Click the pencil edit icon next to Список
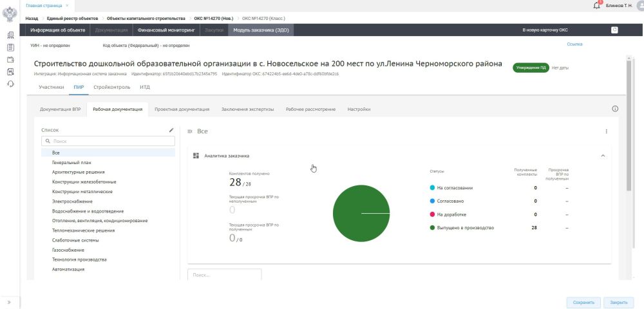The width and height of the screenshot is (644, 309). pos(171,130)
